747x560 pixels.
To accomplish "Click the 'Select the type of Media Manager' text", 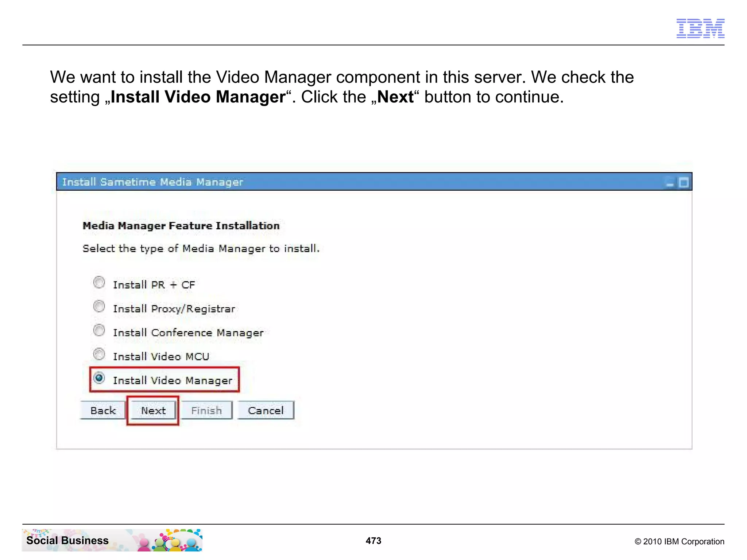I will (201, 249).
